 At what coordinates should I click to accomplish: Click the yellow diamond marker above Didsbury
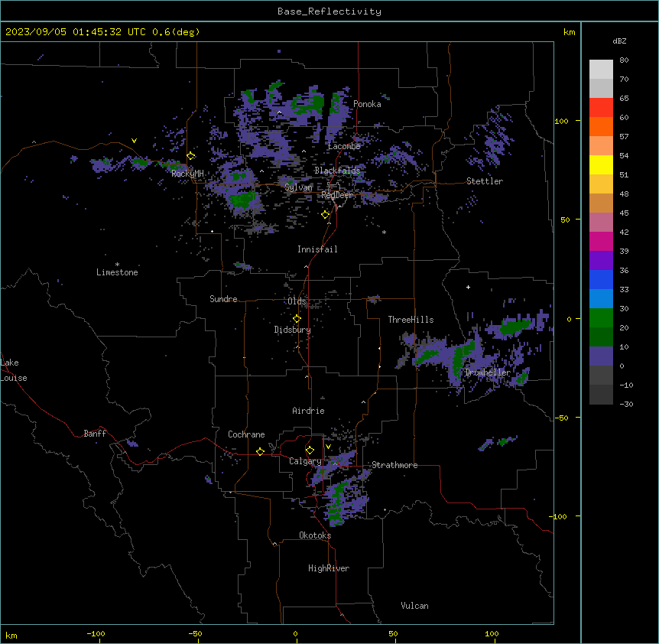coord(297,319)
